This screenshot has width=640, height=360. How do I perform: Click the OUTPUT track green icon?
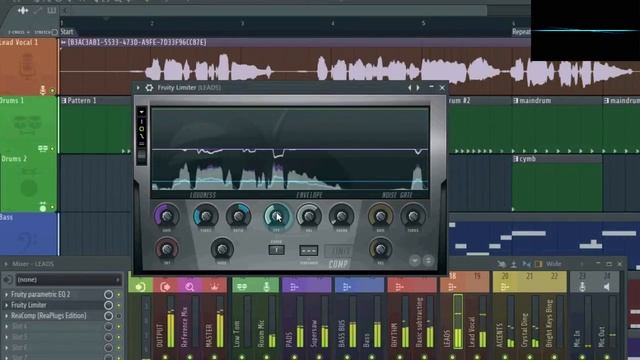coord(140,287)
